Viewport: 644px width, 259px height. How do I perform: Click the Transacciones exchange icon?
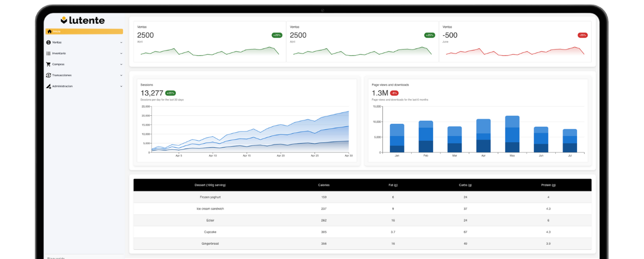49,75
